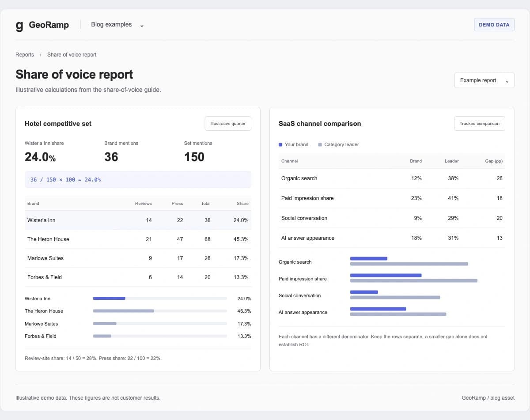Click the AI answer appearance leader chart bar
Viewport: 530px width, 420px height.
[x=398, y=314]
